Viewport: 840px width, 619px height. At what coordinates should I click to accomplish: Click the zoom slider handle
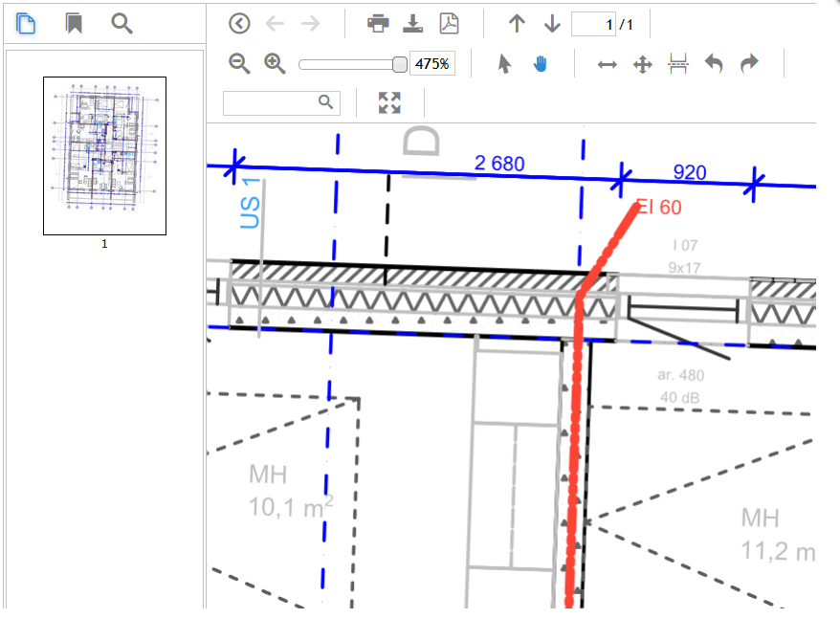[400, 64]
